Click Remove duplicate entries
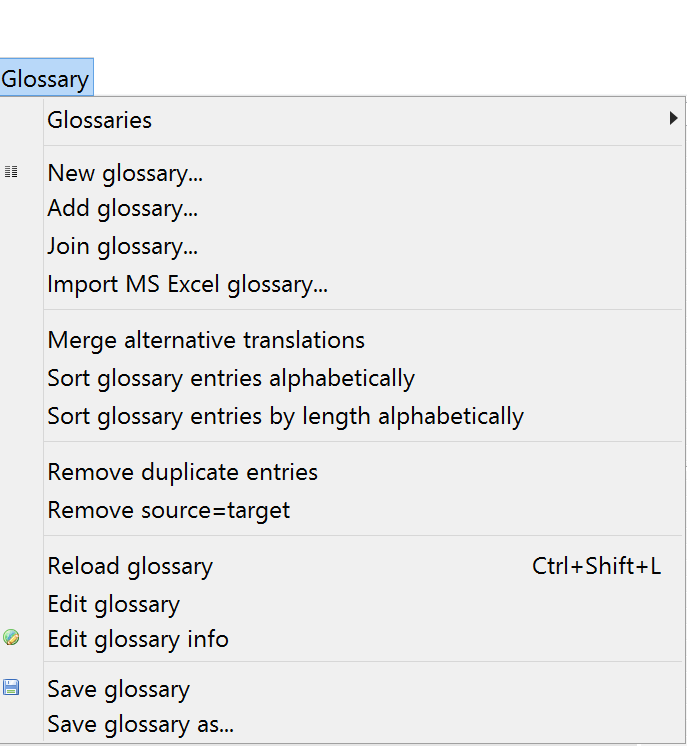 pos(182,472)
